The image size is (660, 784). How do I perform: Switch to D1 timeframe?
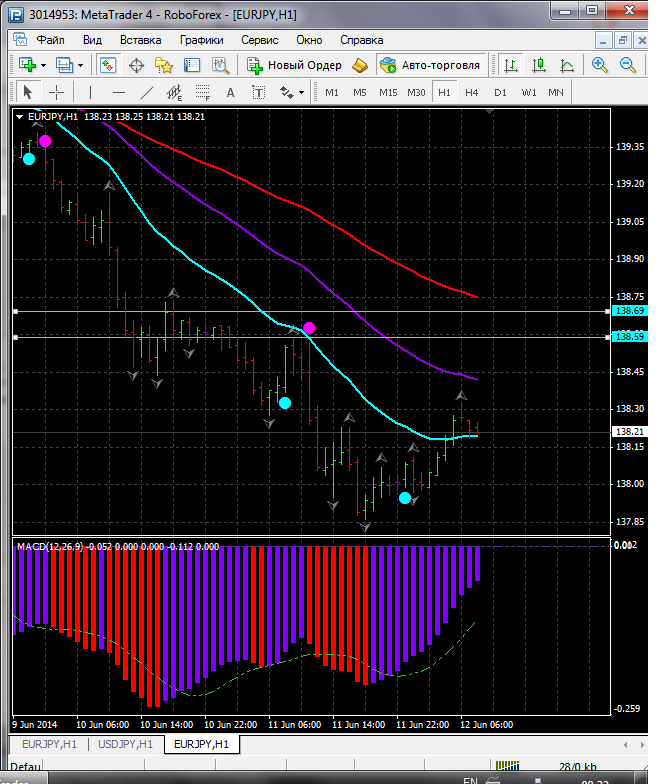(x=500, y=92)
